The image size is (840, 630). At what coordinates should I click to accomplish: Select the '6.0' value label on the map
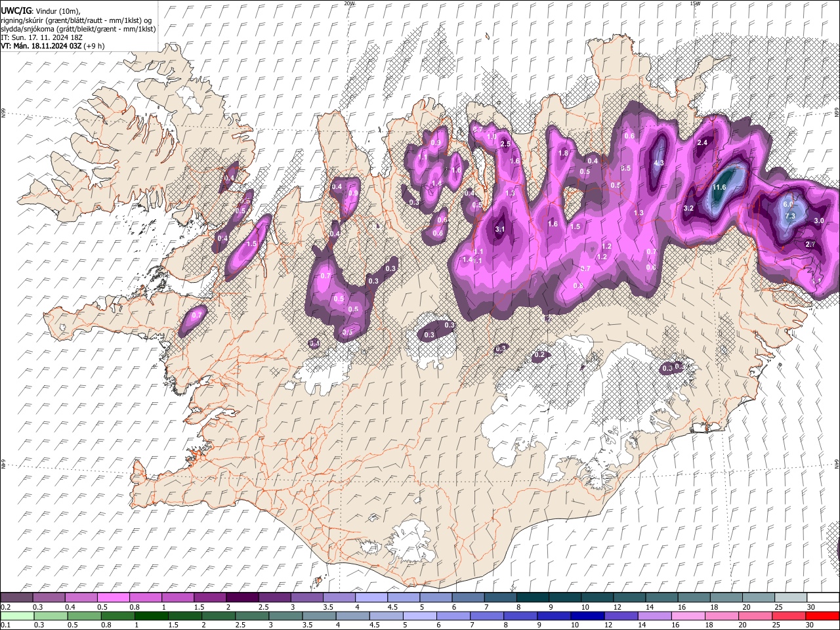(788, 204)
